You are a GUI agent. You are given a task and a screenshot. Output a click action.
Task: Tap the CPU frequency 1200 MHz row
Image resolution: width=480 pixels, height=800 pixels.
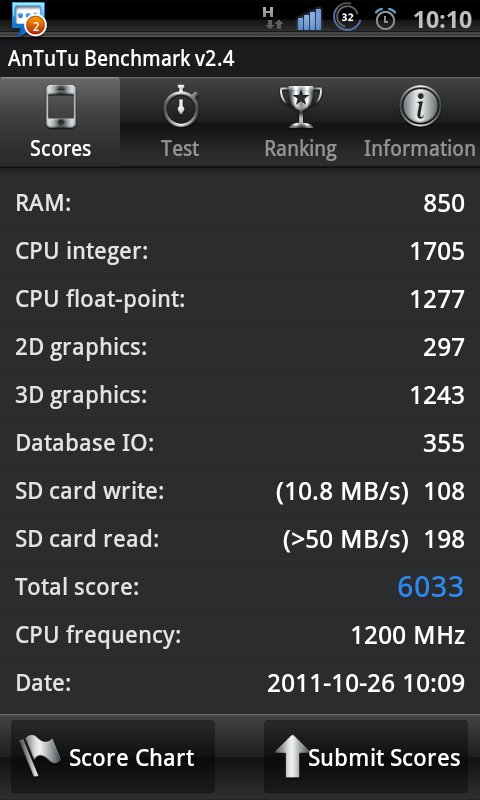tap(240, 635)
